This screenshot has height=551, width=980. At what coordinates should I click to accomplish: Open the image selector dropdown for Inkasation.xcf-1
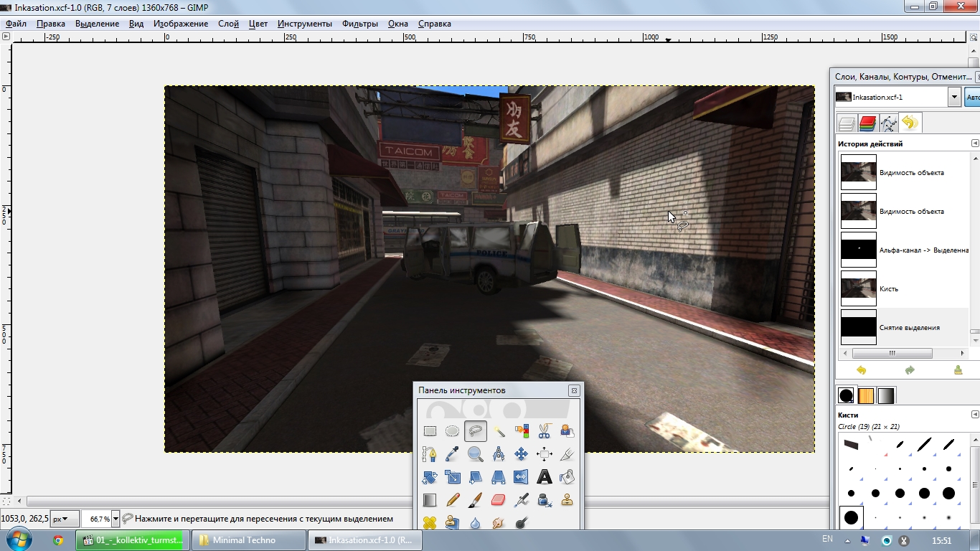coord(954,97)
